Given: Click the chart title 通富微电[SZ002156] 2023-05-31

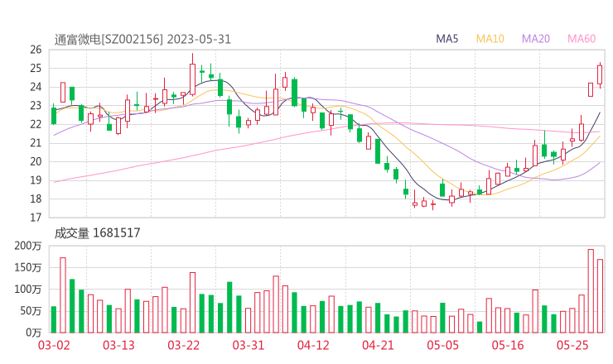Looking at the screenshot, I should click(x=142, y=40).
